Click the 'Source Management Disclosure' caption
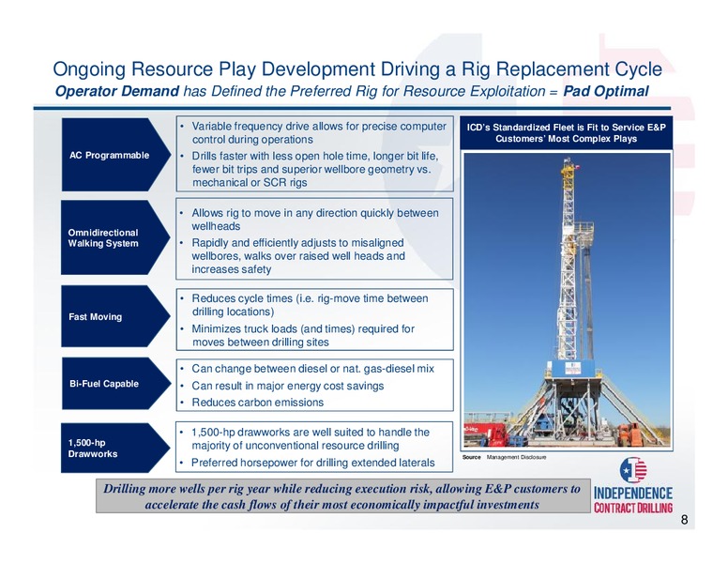 [x=504, y=458]
